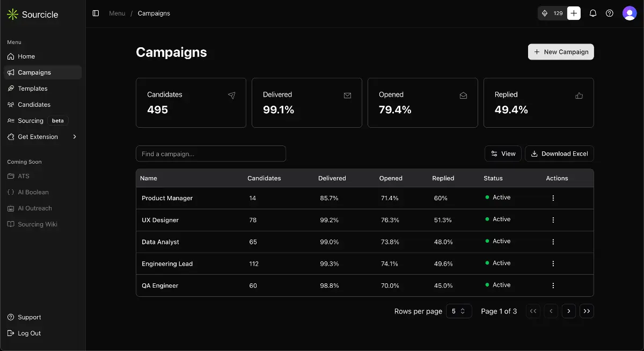Navigate to Templates in sidebar
Image resolution: width=644 pixels, height=351 pixels.
pos(33,89)
